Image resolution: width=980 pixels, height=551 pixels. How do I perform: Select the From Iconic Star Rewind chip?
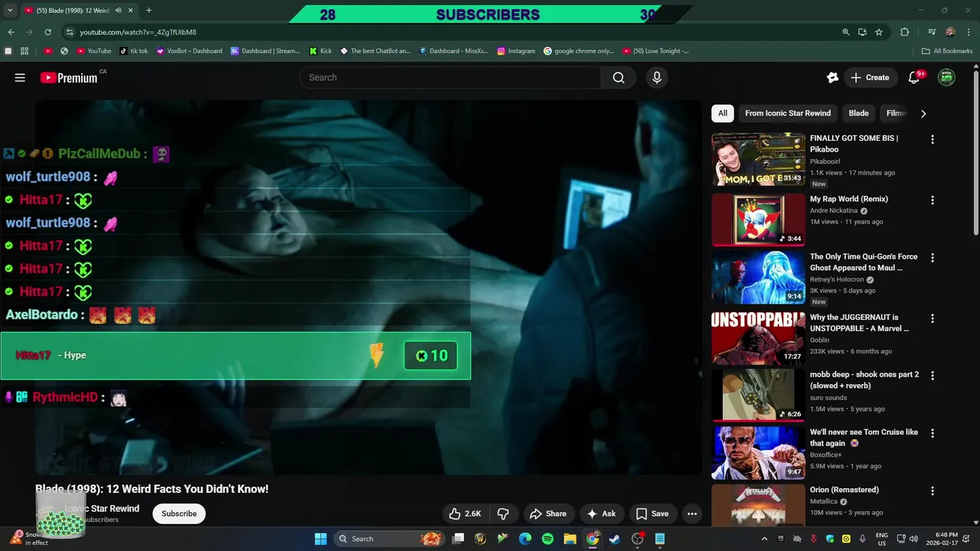788,113
